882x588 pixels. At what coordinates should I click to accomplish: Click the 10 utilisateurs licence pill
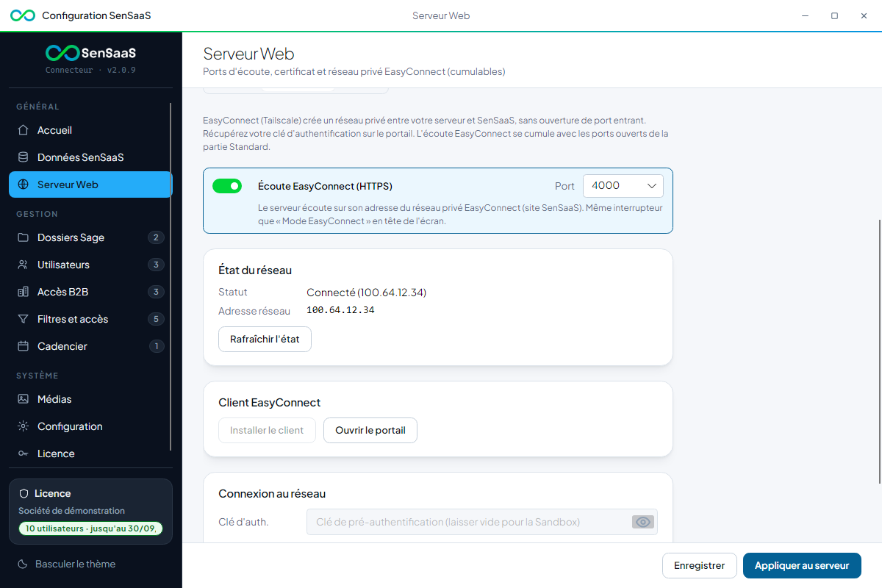pyautogui.click(x=90, y=528)
